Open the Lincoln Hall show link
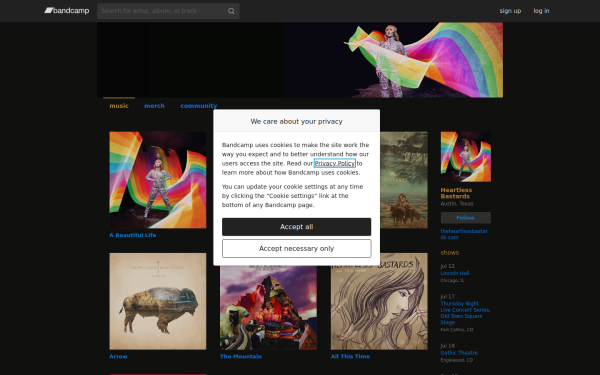Screen dimensions: 600x375 (455, 273)
